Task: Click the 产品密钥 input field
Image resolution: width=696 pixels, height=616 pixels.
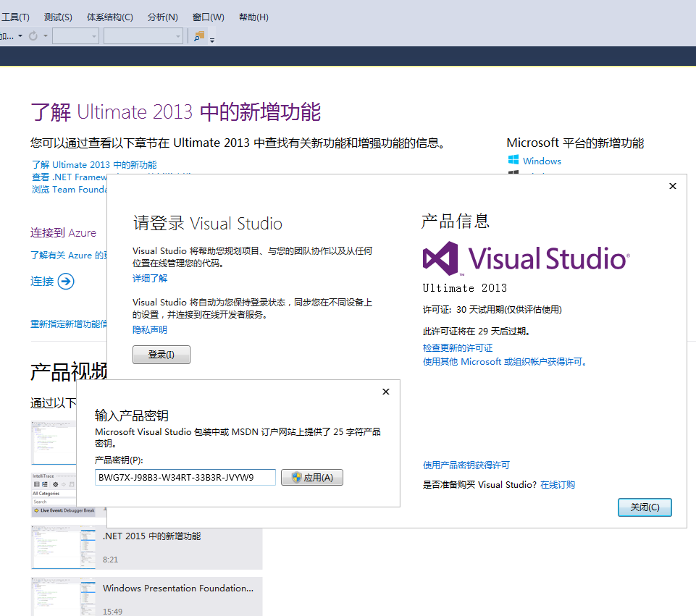Action: (185, 478)
